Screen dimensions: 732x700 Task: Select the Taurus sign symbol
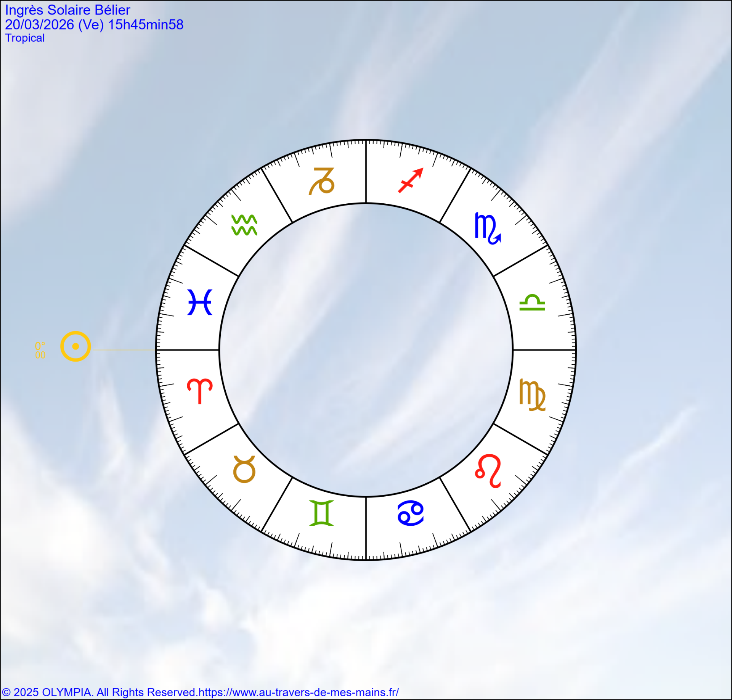point(244,469)
